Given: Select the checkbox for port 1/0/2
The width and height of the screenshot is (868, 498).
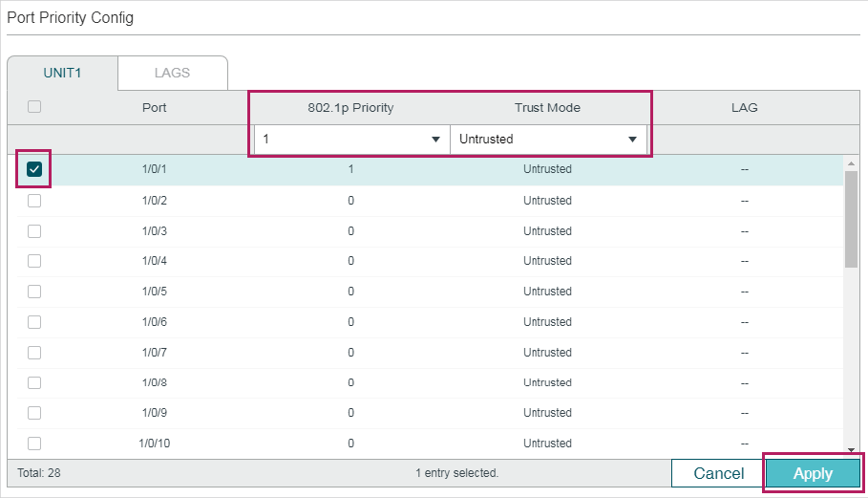Looking at the screenshot, I should [x=34, y=201].
